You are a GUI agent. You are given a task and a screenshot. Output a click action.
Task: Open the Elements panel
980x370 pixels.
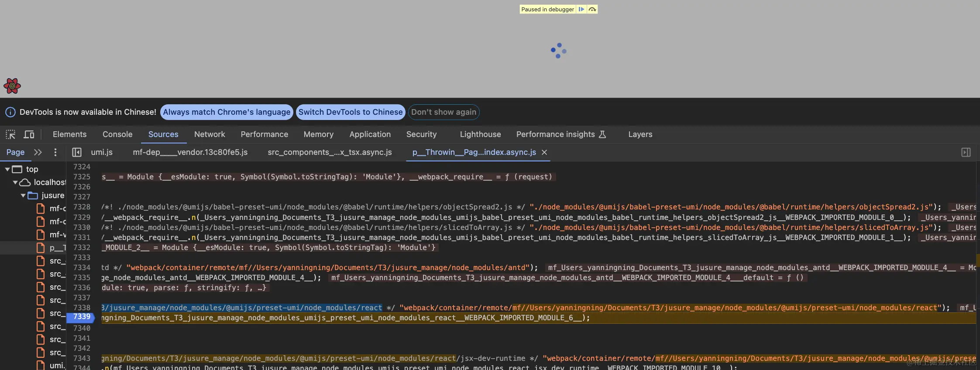69,134
